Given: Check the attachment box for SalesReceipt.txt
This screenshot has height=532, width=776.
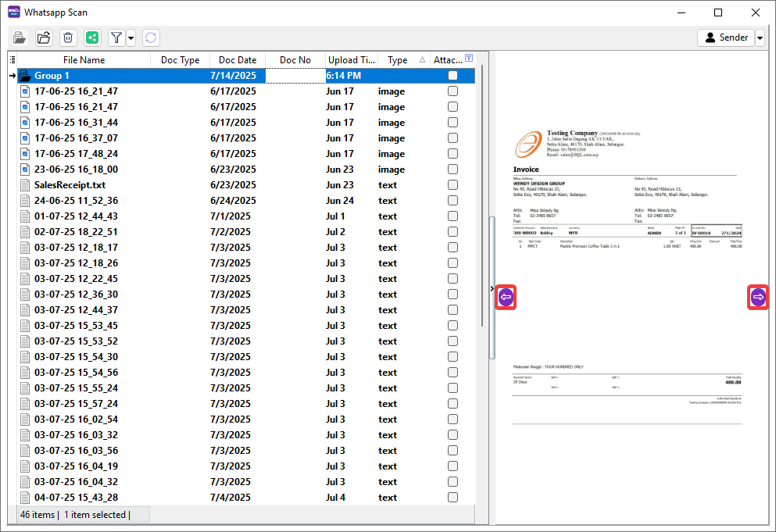Looking at the screenshot, I should [x=452, y=185].
